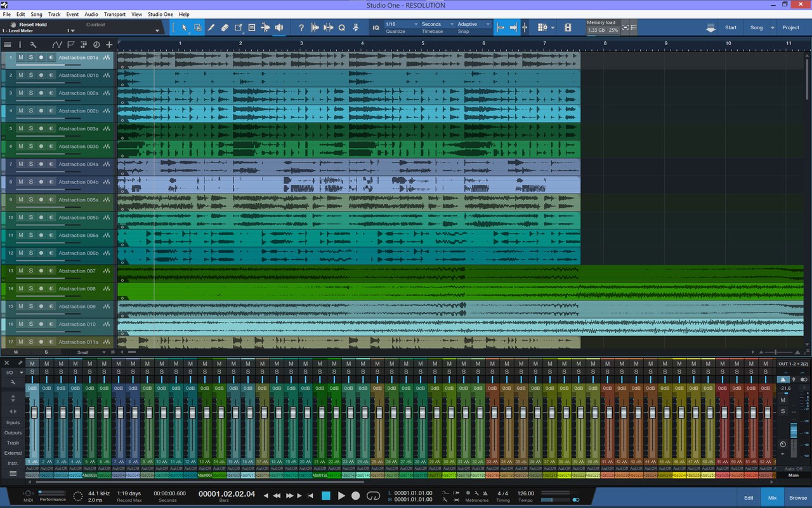The width and height of the screenshot is (812, 508).
Task: Select the Eraser tool
Action: 225,27
